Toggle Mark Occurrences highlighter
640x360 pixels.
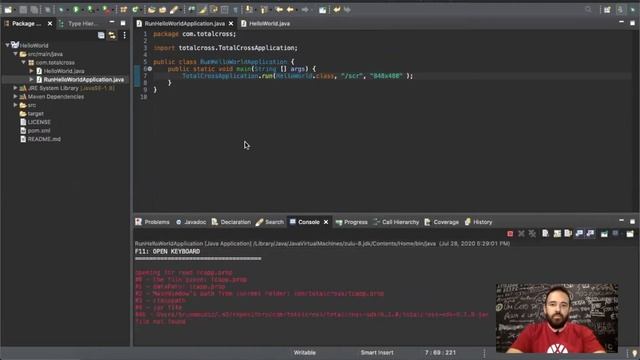click(x=202, y=9)
